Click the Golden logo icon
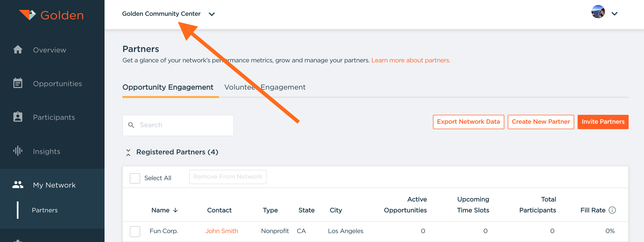Screen dimensions: 644x242 point(27,15)
